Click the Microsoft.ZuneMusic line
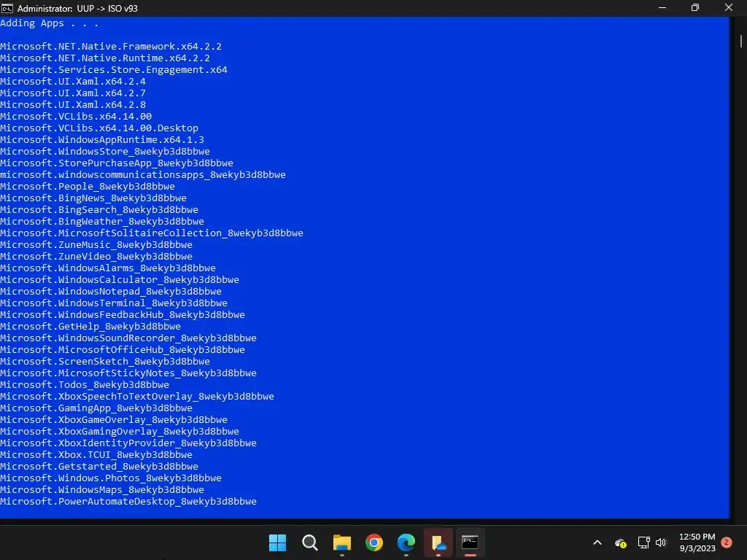 (x=96, y=245)
